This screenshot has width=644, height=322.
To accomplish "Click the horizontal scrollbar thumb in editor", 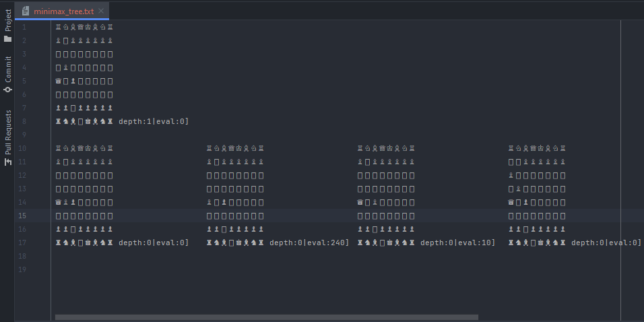I will tap(267, 317).
